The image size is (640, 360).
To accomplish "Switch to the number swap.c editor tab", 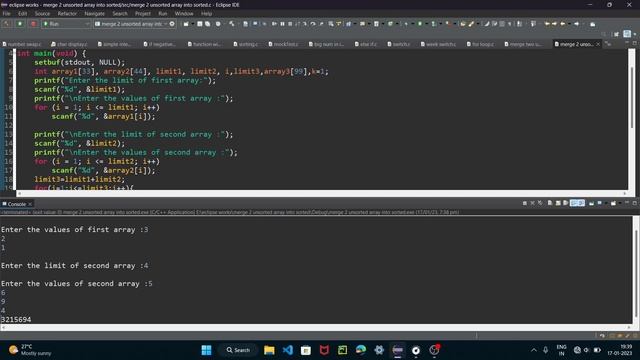I will coord(22,44).
